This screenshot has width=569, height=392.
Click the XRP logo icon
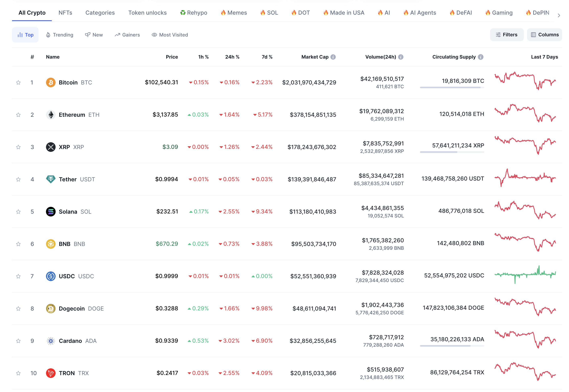tap(51, 147)
